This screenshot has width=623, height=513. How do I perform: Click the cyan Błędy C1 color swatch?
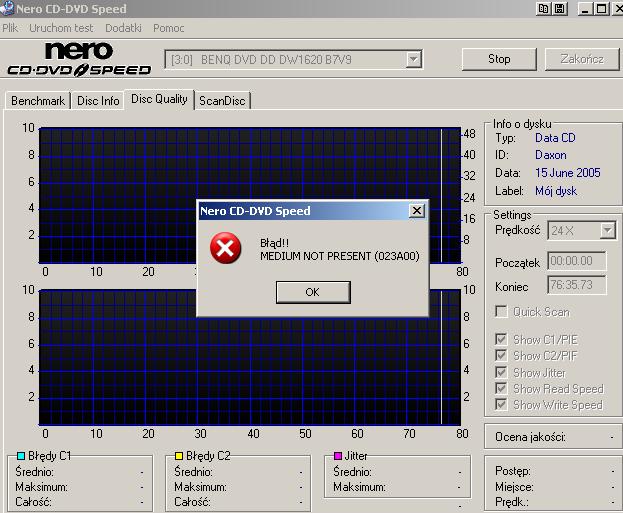(x=21, y=456)
